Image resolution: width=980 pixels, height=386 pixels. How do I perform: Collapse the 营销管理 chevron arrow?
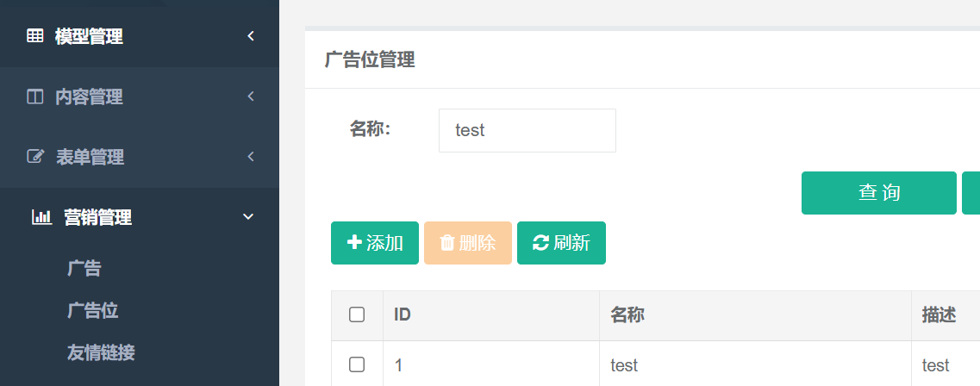248,217
